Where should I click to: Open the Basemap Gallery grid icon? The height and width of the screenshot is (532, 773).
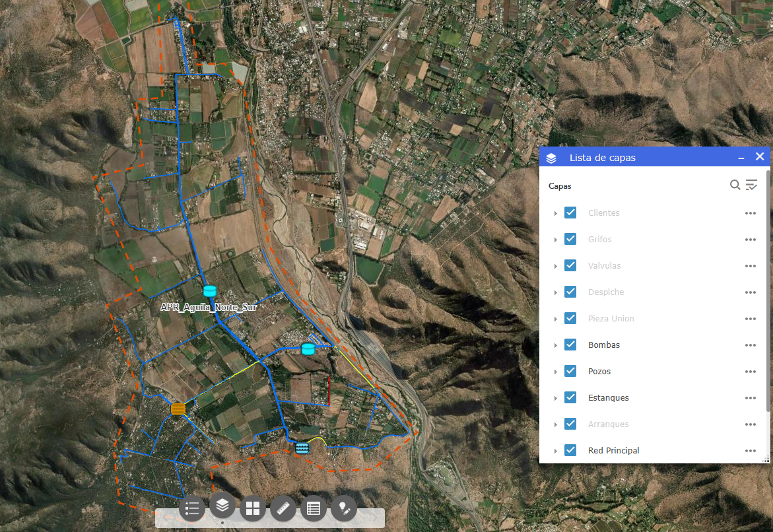click(253, 508)
